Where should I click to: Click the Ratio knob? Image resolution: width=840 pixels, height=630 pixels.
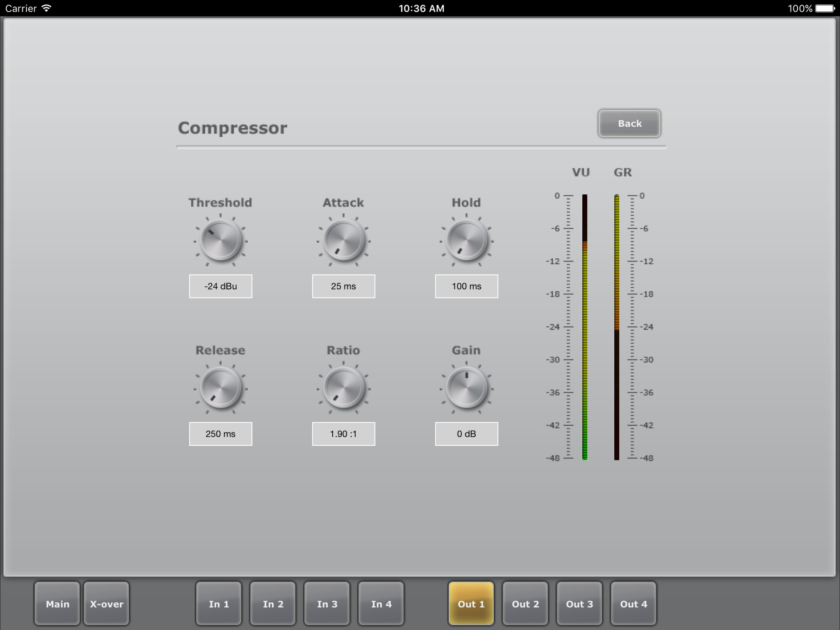[344, 388]
